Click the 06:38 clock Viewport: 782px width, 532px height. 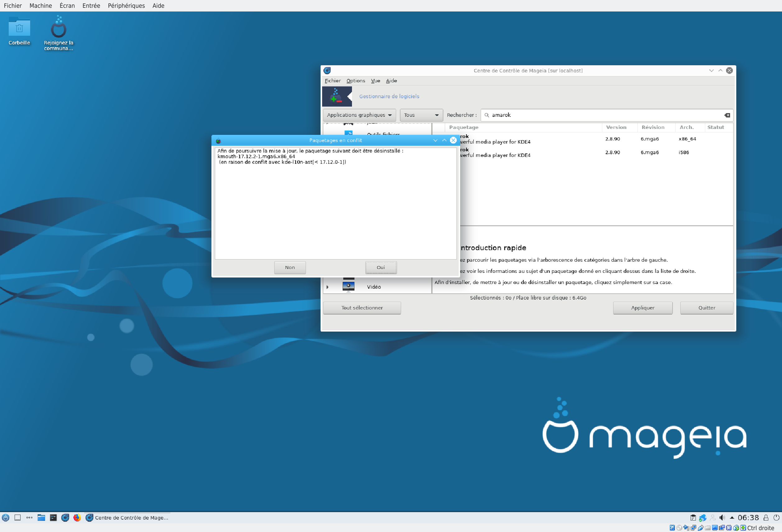pos(748,517)
